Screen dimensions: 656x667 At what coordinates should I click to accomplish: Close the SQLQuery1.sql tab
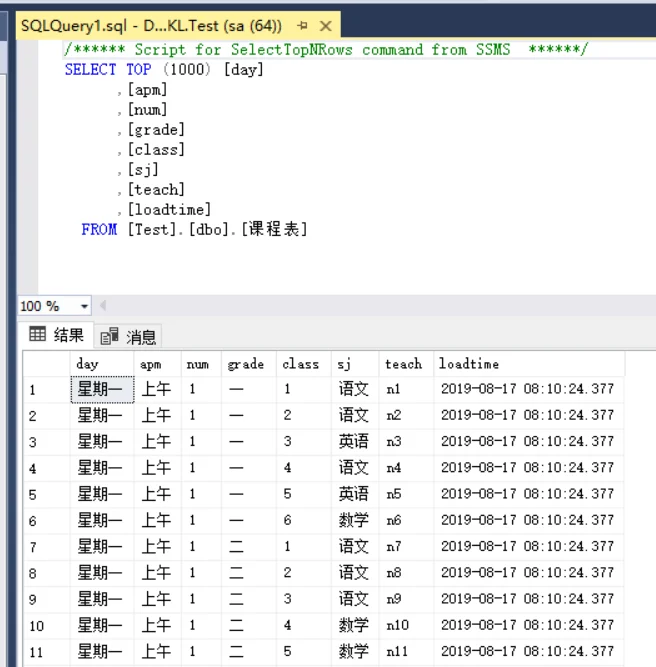click(326, 26)
